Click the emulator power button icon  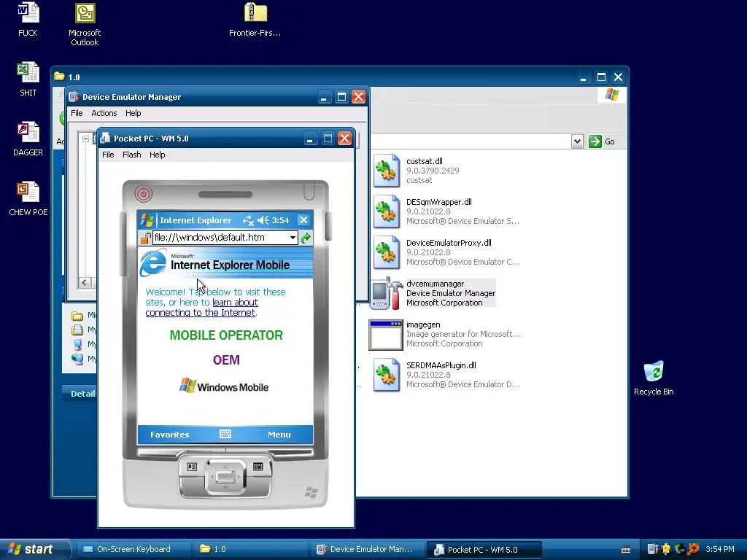click(x=144, y=193)
